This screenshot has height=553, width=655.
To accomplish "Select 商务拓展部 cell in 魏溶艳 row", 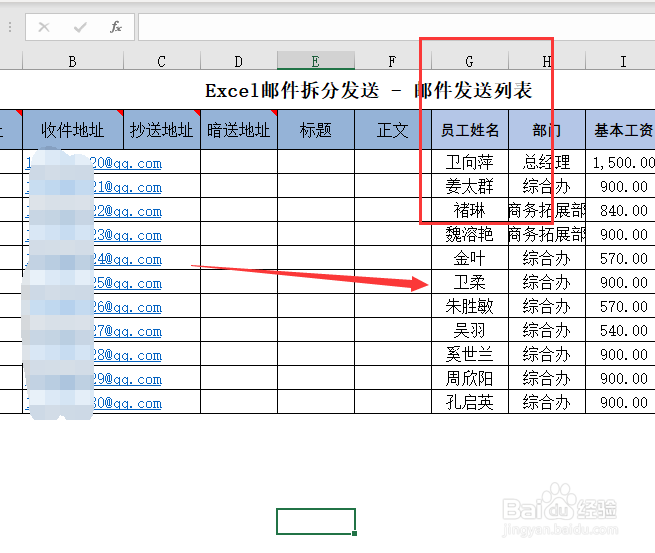I will pos(546,234).
